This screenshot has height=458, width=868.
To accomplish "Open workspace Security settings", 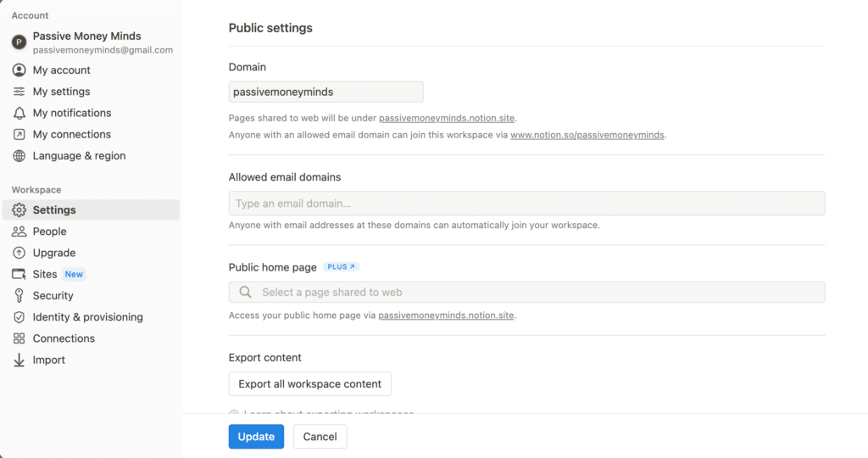I will click(92, 296).
